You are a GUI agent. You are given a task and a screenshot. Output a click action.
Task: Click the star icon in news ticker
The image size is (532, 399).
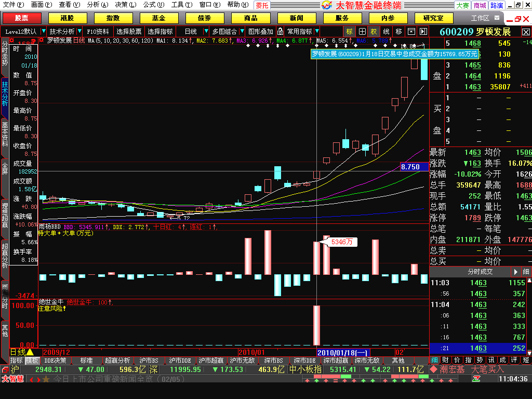[x=46, y=379]
